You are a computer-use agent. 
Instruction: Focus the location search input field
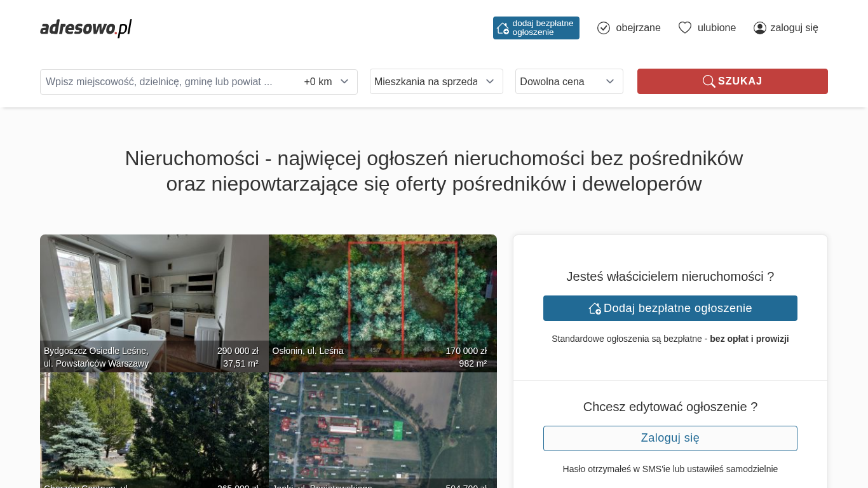168,82
